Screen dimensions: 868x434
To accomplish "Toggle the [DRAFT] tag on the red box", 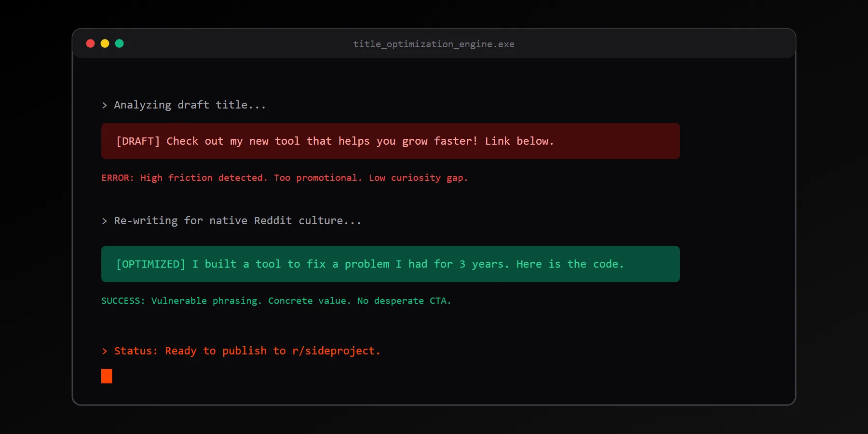I will (x=137, y=141).
